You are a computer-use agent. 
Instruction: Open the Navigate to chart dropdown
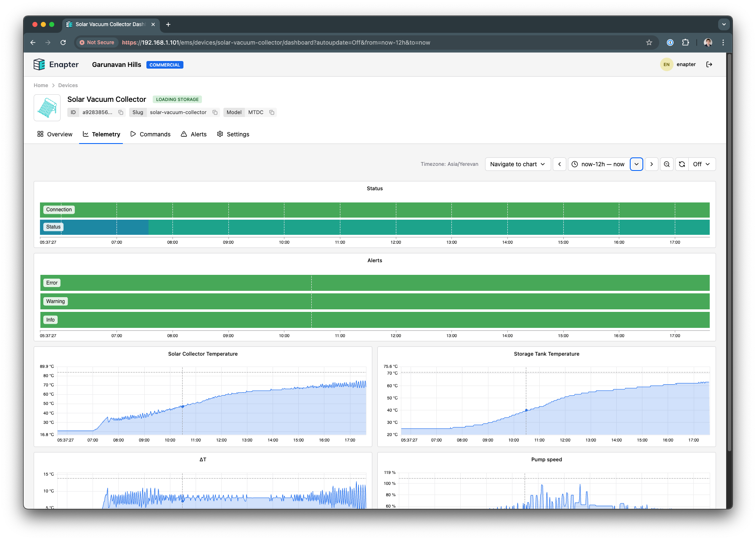(517, 164)
